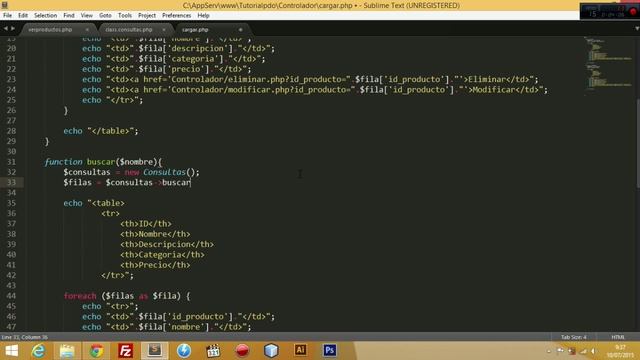The image size is (640, 360).
Task: Open the Project menu
Action: [x=147, y=16]
